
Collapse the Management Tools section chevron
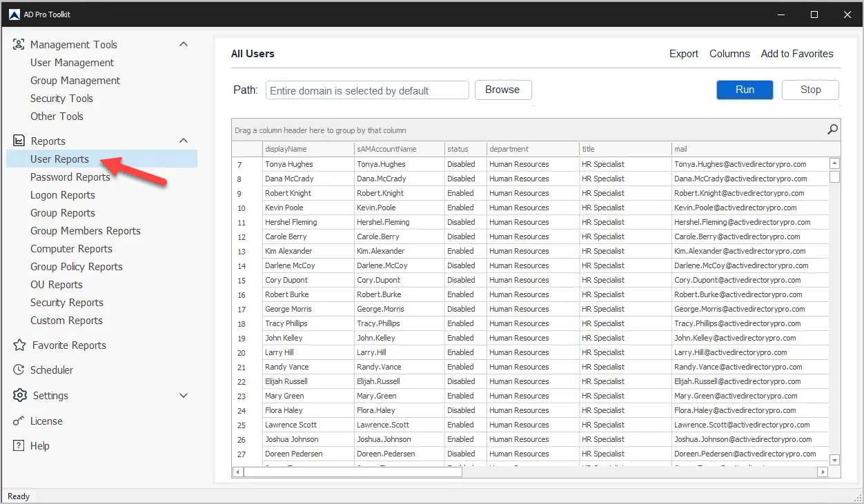click(x=184, y=44)
